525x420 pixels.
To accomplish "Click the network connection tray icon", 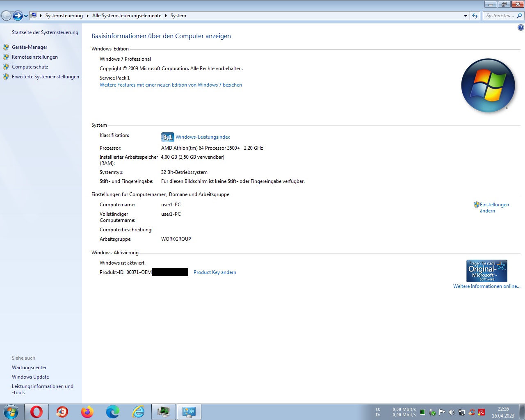I will point(462,412).
